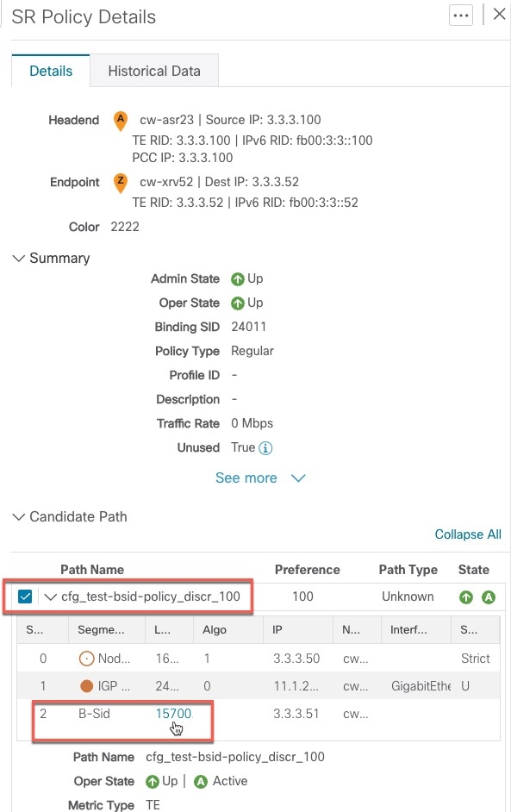
Task: Click the Endpoint Z marker icon
Action: coord(120,183)
